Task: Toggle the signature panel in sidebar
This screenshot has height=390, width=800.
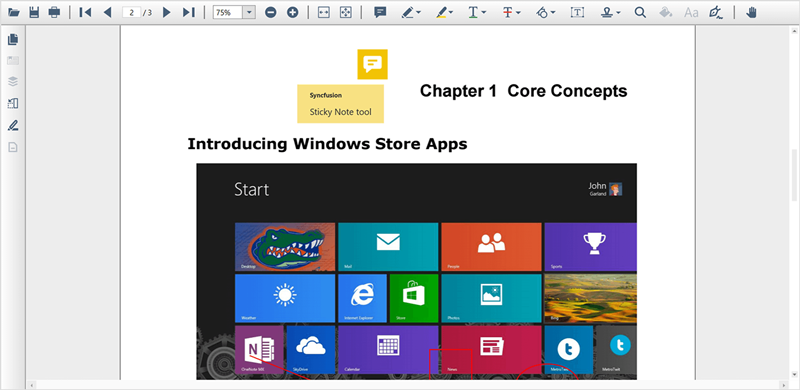Action: pos(13,125)
